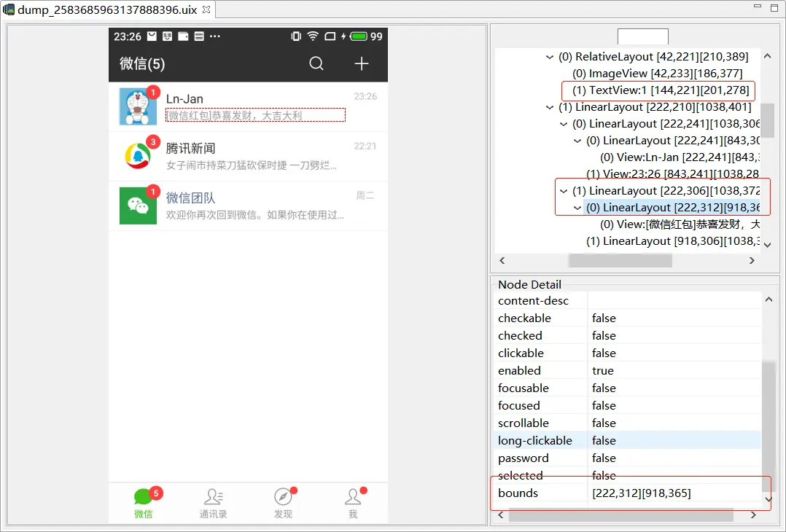Select View:Ln-Jan tree node
Viewport: 786px width, 532px height.
pyautogui.click(x=680, y=157)
